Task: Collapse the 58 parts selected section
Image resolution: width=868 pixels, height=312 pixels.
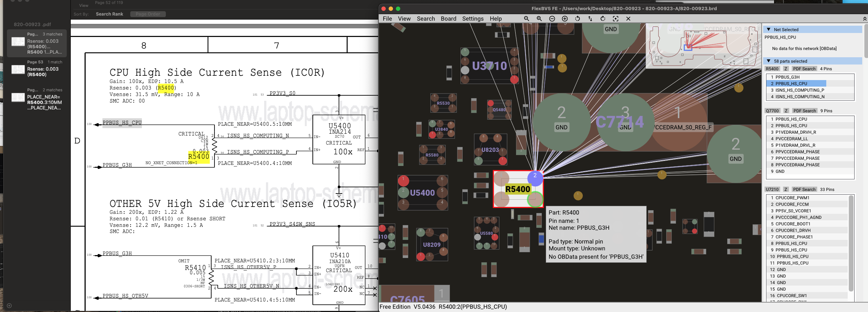Action: coord(769,61)
